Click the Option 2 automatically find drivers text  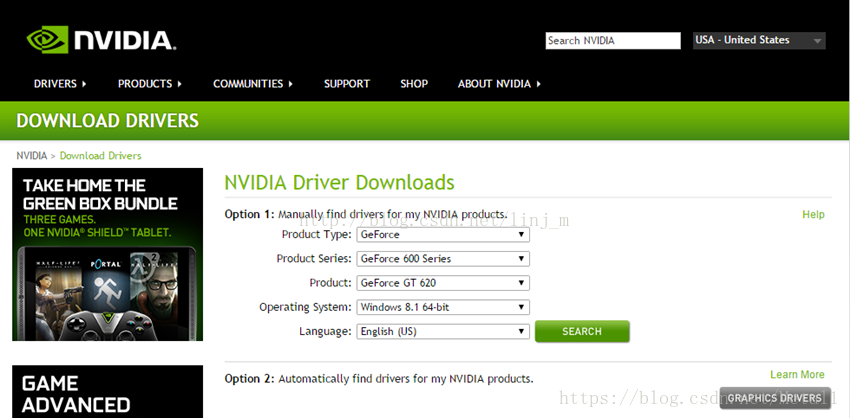click(379, 378)
